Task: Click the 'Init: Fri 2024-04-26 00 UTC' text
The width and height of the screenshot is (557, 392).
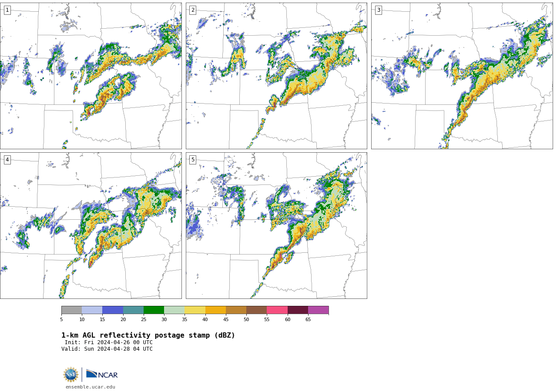Action: 109,342
